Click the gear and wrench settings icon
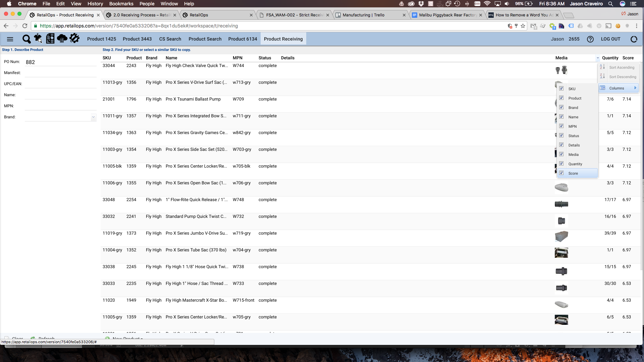 (x=74, y=39)
